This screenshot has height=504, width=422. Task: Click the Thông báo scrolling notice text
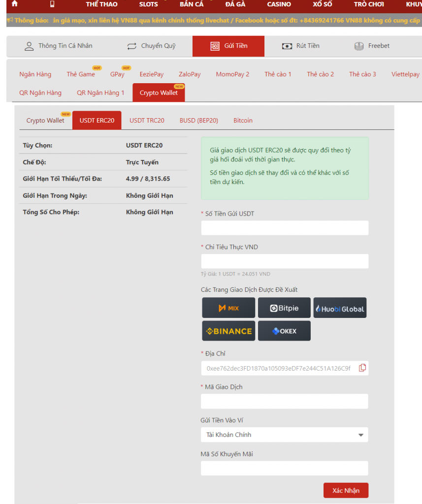pos(236,20)
